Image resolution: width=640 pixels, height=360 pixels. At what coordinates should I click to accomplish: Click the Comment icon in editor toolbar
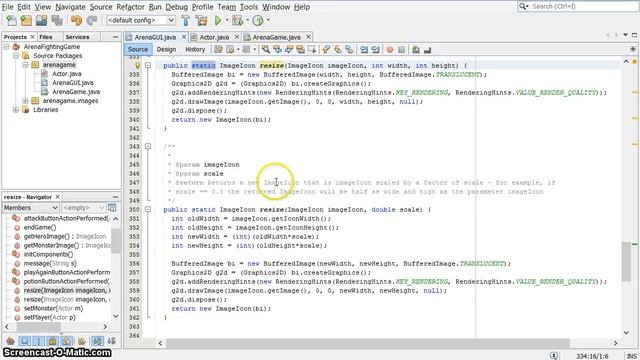coord(416,49)
